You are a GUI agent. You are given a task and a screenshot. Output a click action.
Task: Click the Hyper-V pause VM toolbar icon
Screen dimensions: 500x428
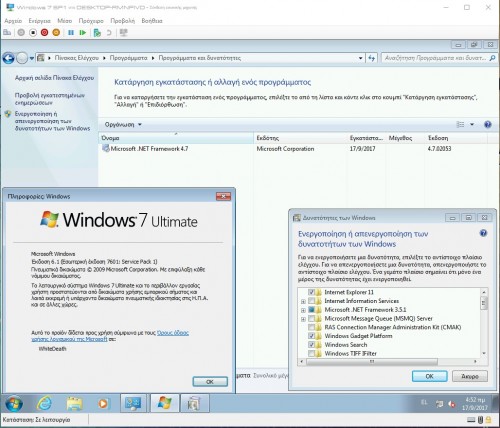click(71, 33)
